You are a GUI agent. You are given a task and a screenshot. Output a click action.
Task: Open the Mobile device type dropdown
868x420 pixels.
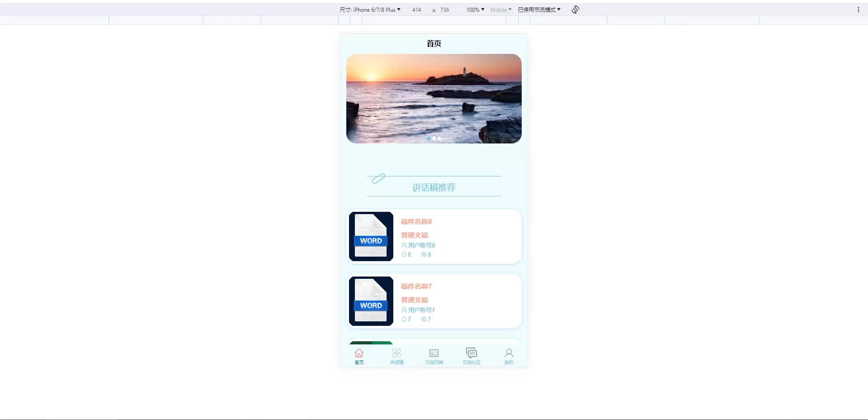point(500,10)
